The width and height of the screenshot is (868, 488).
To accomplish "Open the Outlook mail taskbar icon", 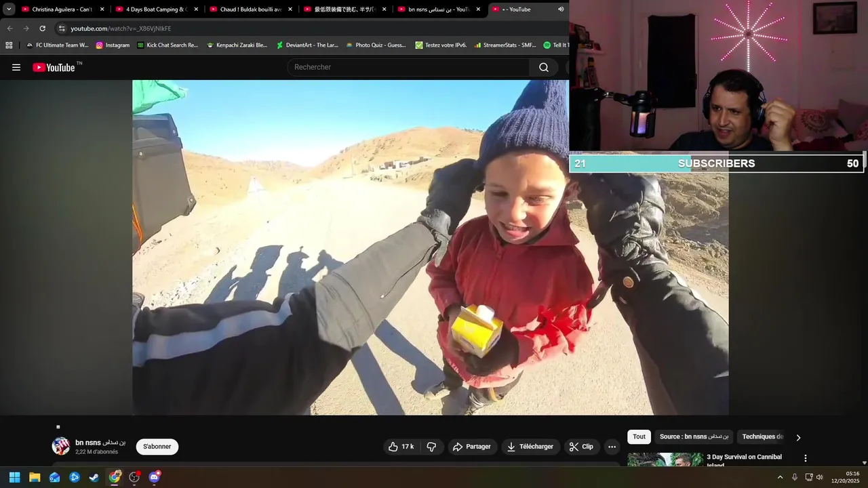I will click(54, 477).
